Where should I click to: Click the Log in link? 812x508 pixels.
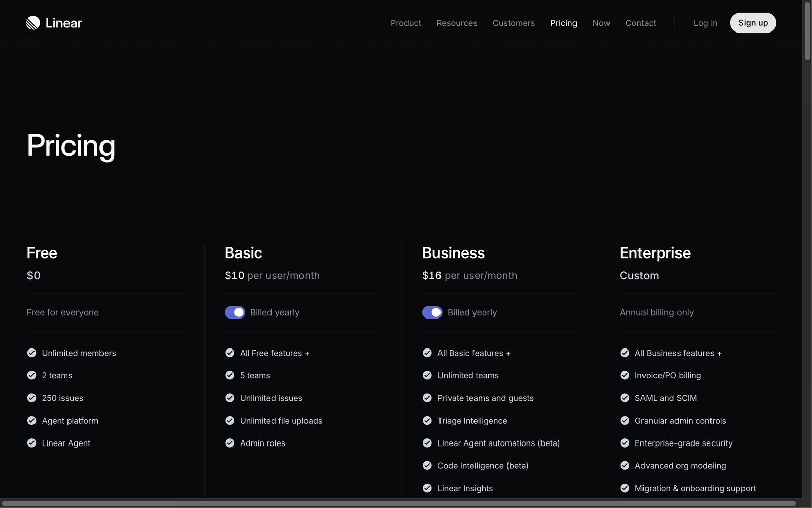coord(705,23)
